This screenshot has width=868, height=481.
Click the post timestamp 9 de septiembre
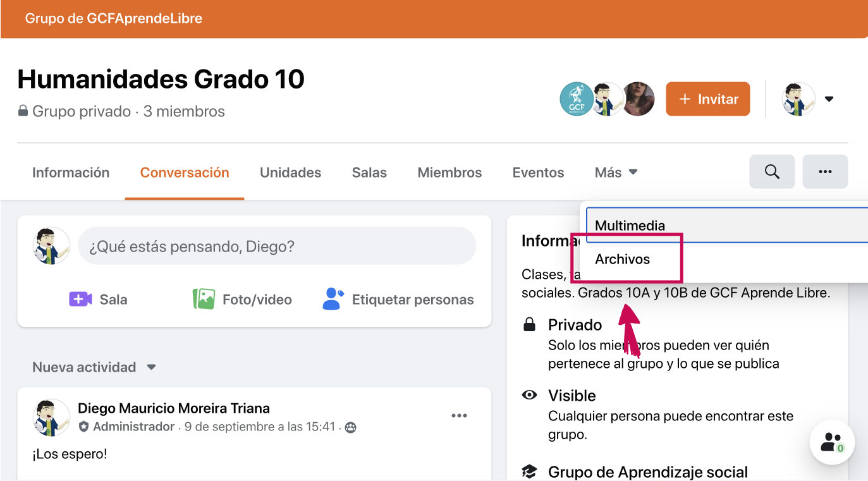[x=260, y=427]
